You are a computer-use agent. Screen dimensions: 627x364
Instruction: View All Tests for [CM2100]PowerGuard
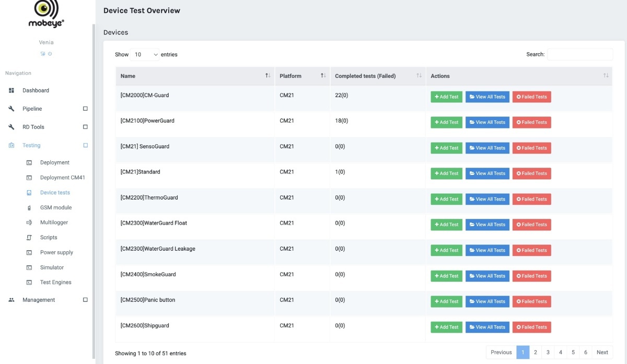(487, 122)
